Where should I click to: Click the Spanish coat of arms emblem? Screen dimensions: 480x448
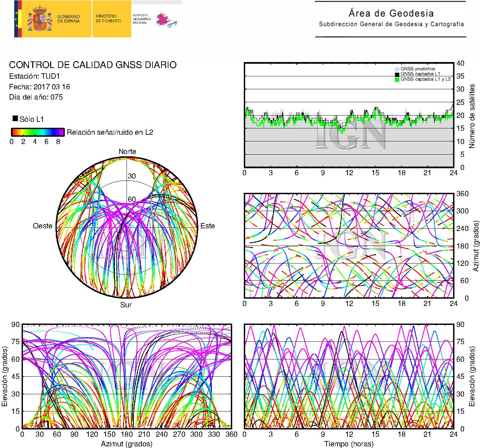[40, 19]
